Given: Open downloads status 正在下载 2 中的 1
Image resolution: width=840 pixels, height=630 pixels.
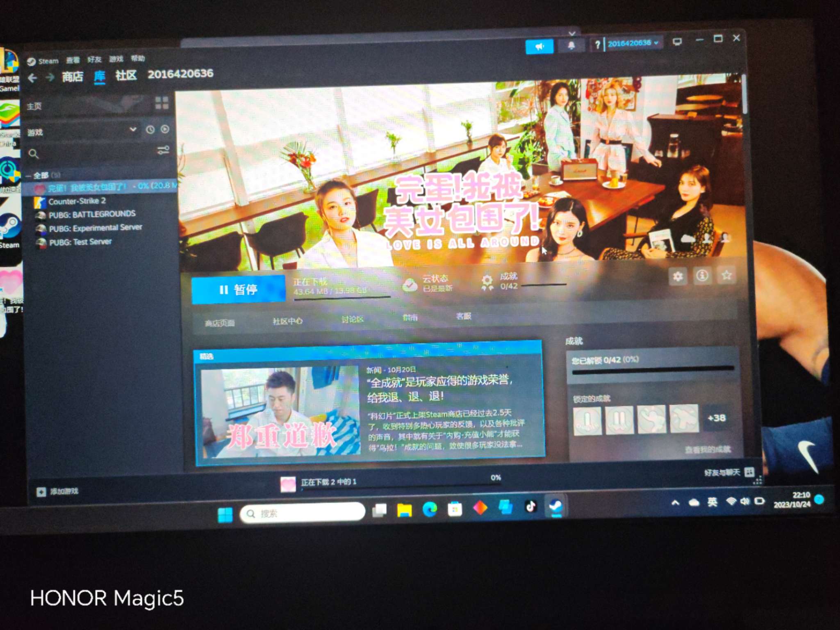Looking at the screenshot, I should click(328, 482).
